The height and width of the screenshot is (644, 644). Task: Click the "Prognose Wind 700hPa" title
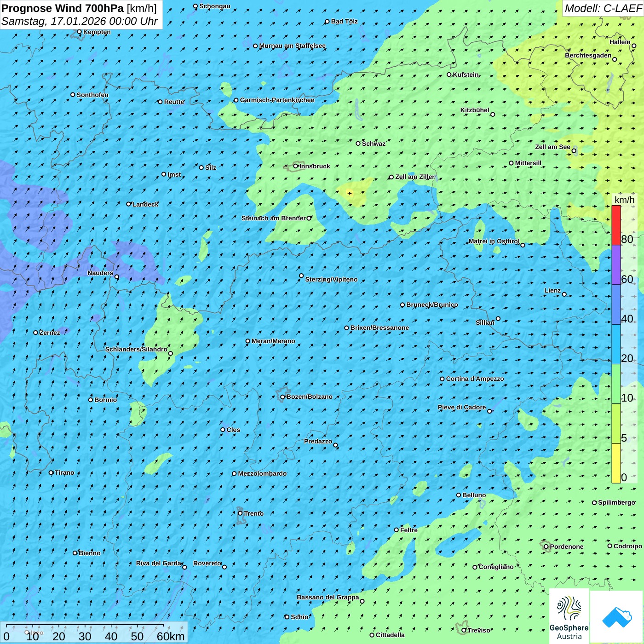coord(63,8)
